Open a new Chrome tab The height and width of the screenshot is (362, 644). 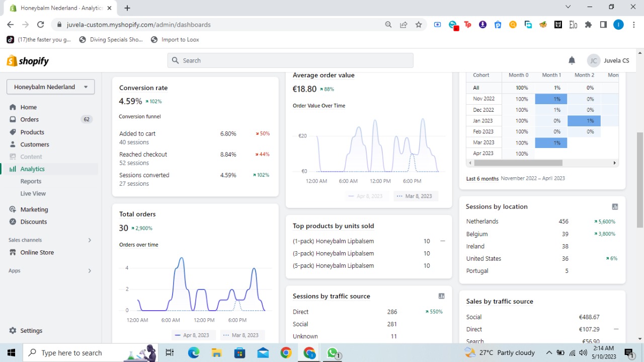click(x=127, y=8)
